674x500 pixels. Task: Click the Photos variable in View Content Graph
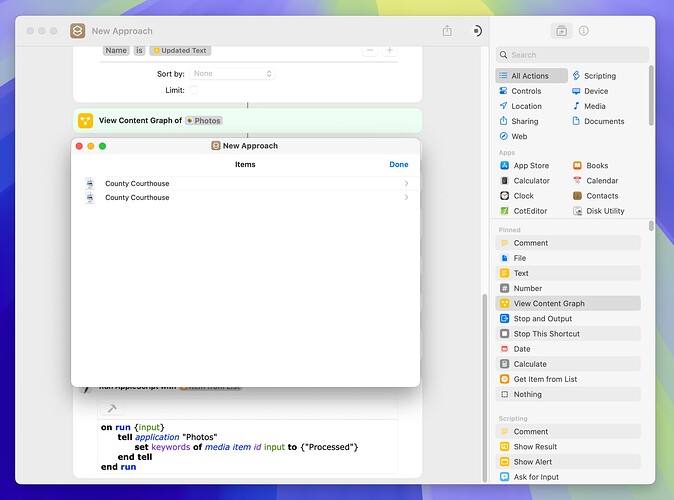(204, 121)
